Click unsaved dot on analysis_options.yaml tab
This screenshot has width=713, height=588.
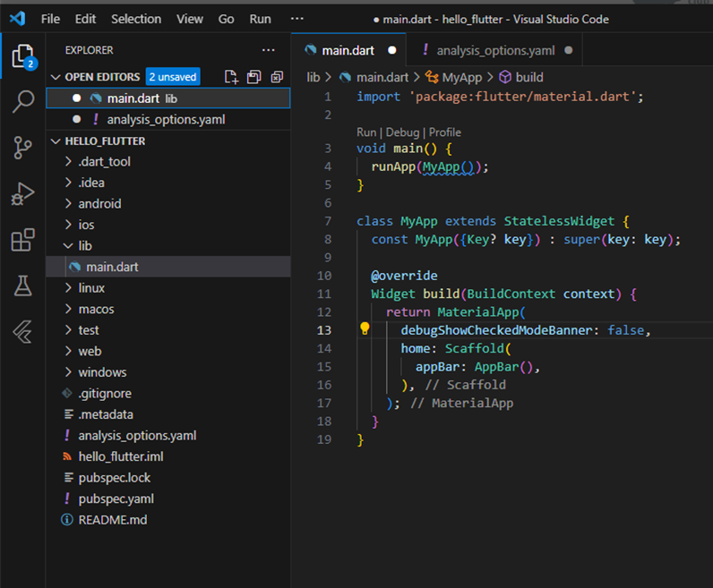pyautogui.click(x=569, y=50)
